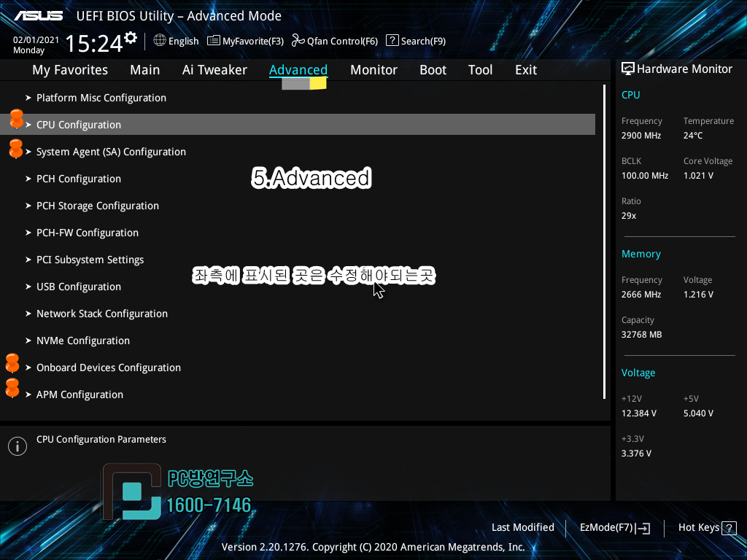Show Hot Keys help
The height and width of the screenshot is (560, 747).
click(698, 528)
